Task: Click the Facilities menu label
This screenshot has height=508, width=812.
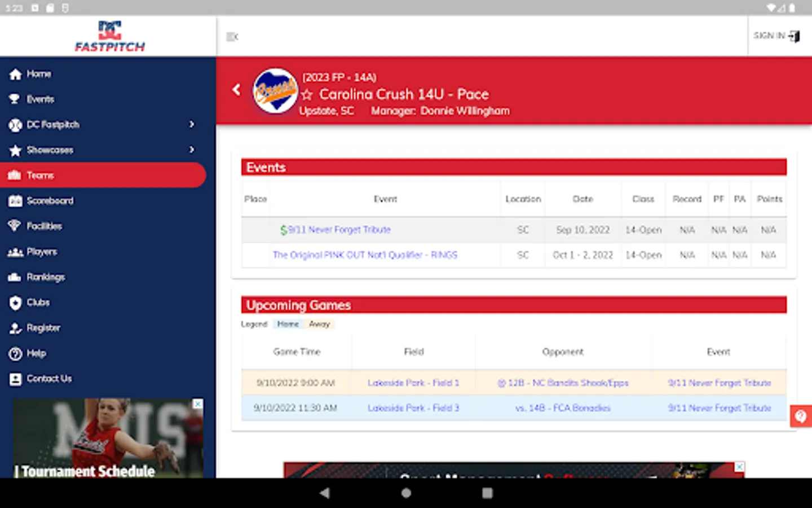Action: click(45, 226)
